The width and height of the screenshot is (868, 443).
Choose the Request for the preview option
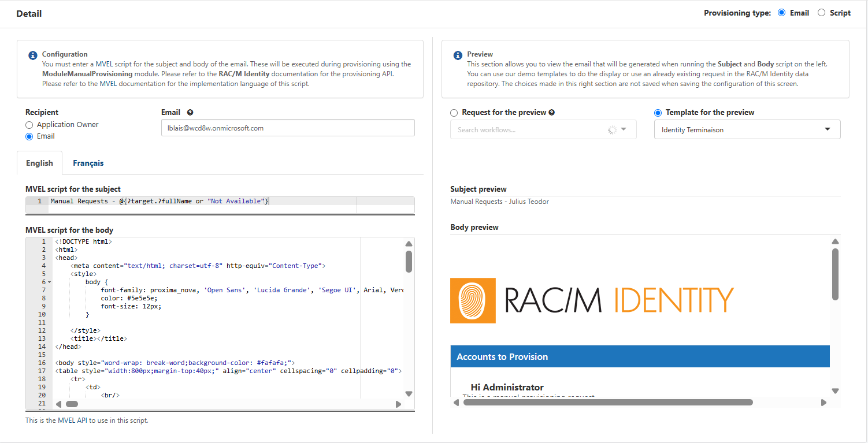click(x=454, y=113)
